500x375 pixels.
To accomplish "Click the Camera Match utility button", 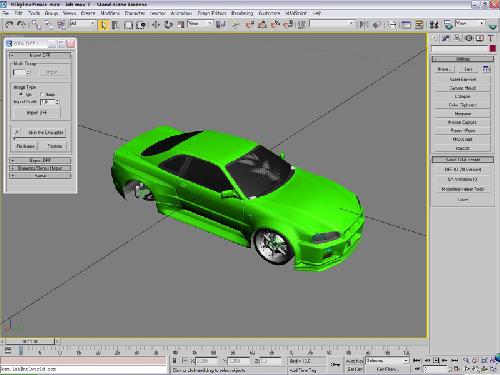I will coord(463,88).
